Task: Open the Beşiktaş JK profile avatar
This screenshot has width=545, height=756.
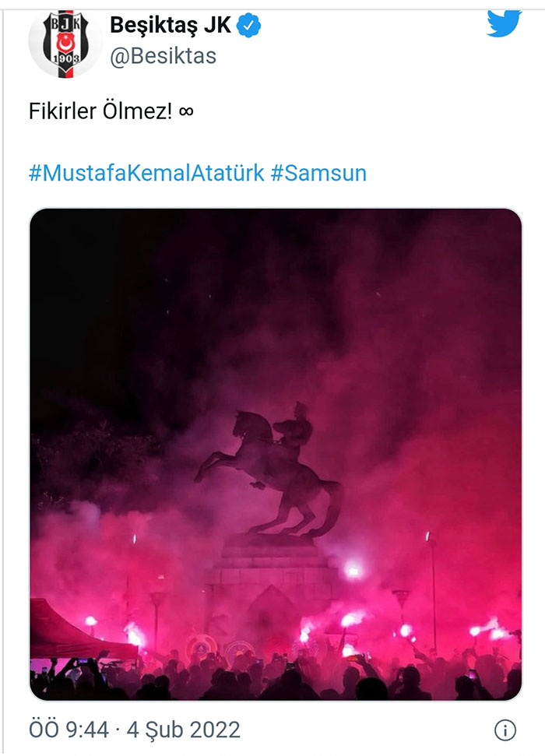Action: pos(65,44)
